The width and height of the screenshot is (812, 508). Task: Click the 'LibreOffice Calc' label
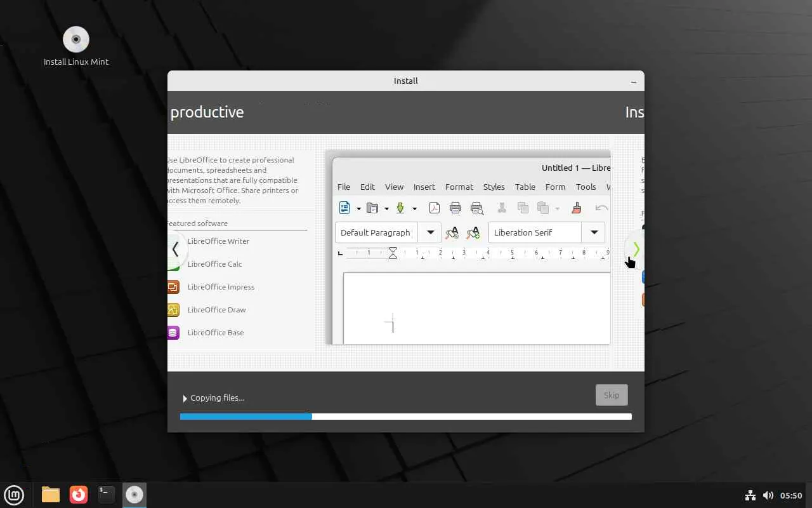click(214, 264)
